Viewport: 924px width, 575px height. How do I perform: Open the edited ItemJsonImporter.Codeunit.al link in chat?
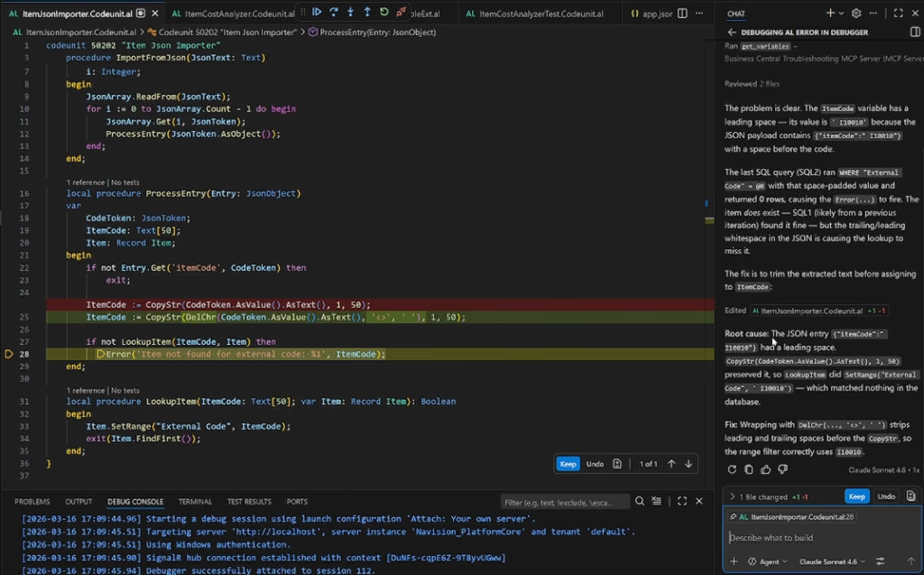(811, 311)
